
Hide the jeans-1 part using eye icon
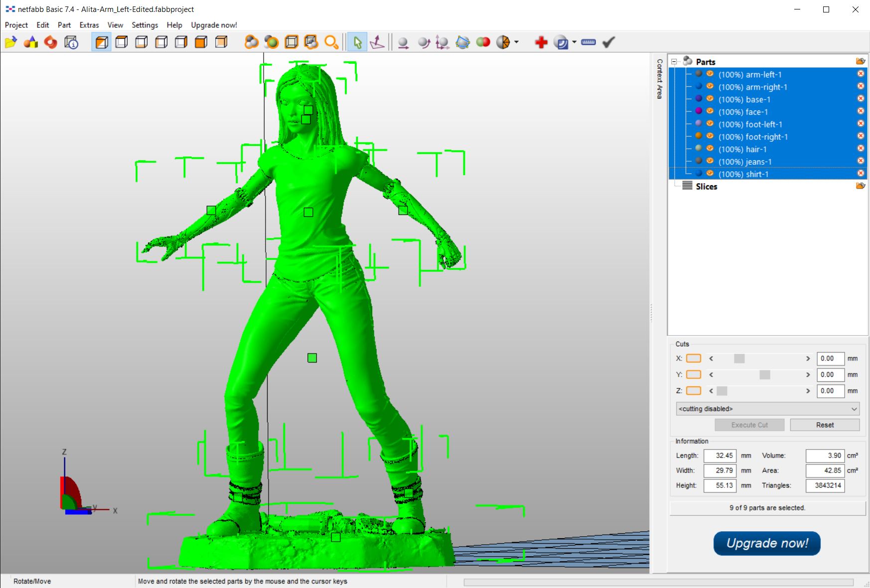710,161
